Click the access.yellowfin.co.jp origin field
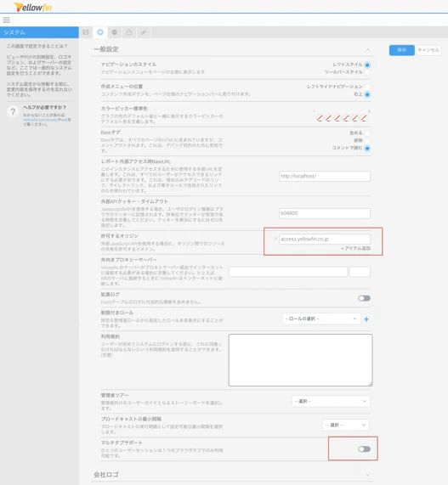Screen dimensions: 448x485 point(325,239)
